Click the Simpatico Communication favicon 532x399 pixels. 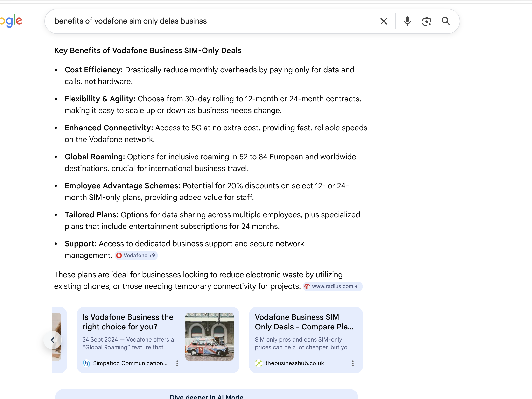(86, 363)
